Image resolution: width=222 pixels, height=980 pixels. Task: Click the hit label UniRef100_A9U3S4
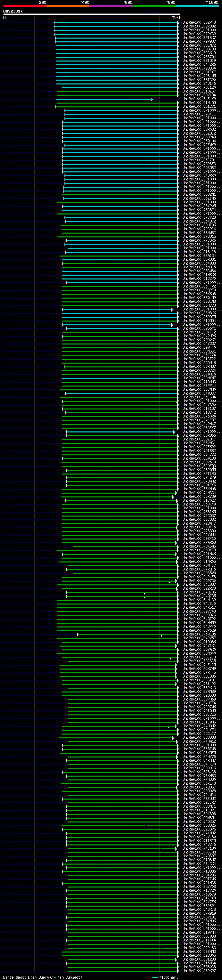tap(199, 68)
